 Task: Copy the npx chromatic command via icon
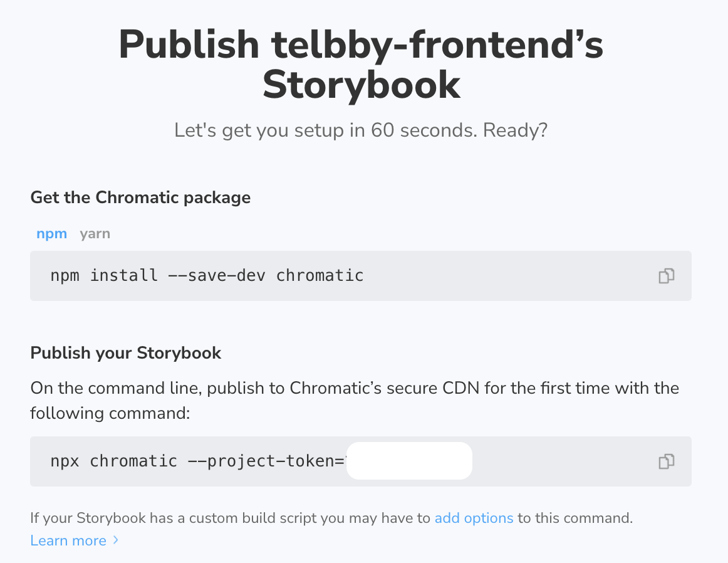(x=666, y=461)
